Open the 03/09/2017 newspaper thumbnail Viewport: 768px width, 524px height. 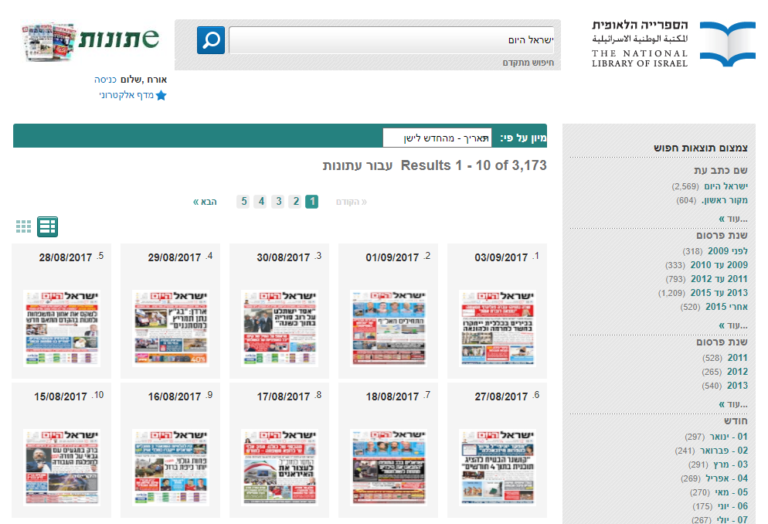491,327
